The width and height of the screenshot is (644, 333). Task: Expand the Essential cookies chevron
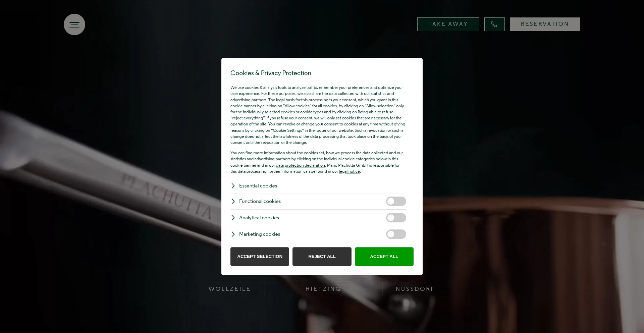tap(233, 186)
